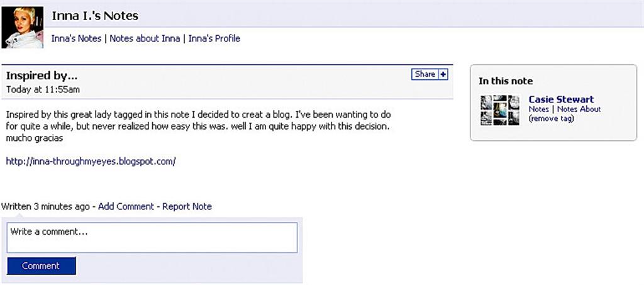Open Casie Stewart's photo collage thumbnail
This screenshot has height=285, width=644.
(x=500, y=110)
